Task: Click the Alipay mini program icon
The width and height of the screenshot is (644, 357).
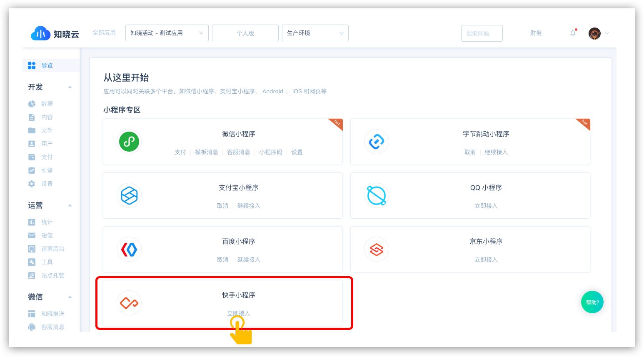Action: pos(129,195)
